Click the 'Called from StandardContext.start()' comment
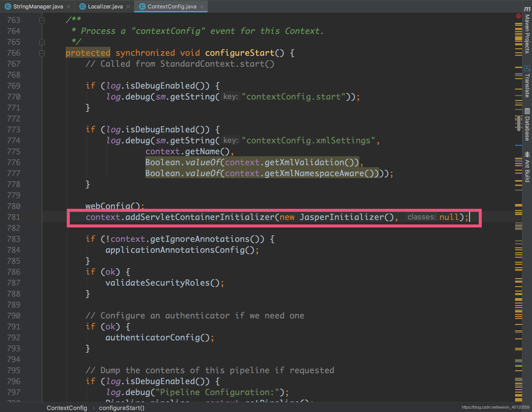 pyautogui.click(x=180, y=64)
